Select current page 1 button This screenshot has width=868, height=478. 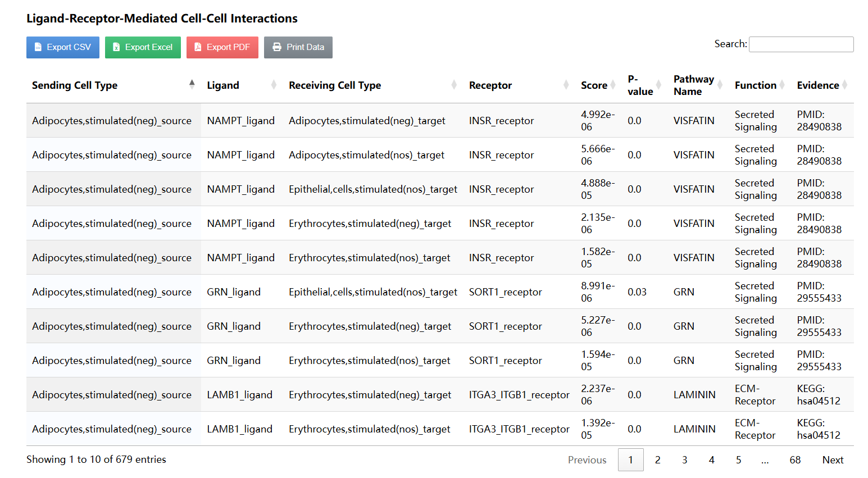[630, 460]
